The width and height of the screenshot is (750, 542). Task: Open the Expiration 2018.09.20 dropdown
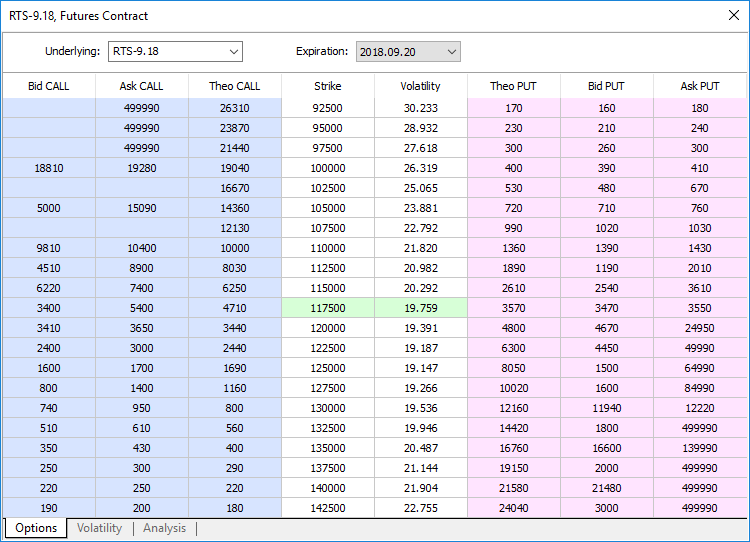click(408, 52)
